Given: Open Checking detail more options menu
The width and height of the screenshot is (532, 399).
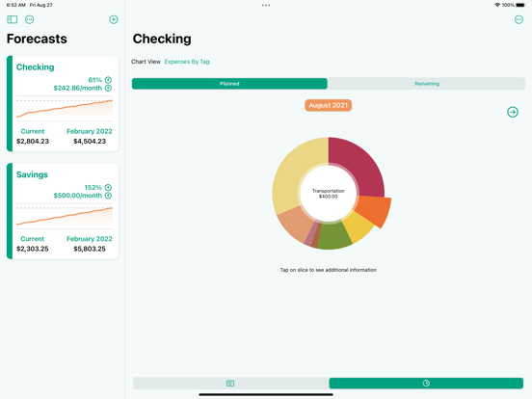Looking at the screenshot, I should [x=519, y=19].
